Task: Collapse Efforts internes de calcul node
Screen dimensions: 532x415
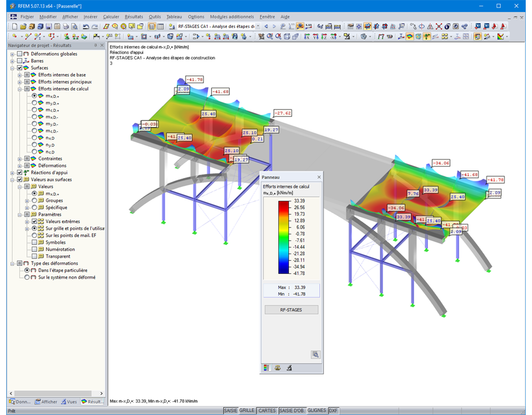Action: [20, 89]
